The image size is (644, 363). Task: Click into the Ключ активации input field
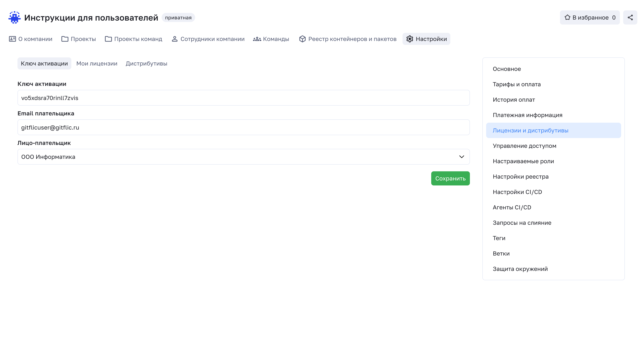[x=243, y=98]
